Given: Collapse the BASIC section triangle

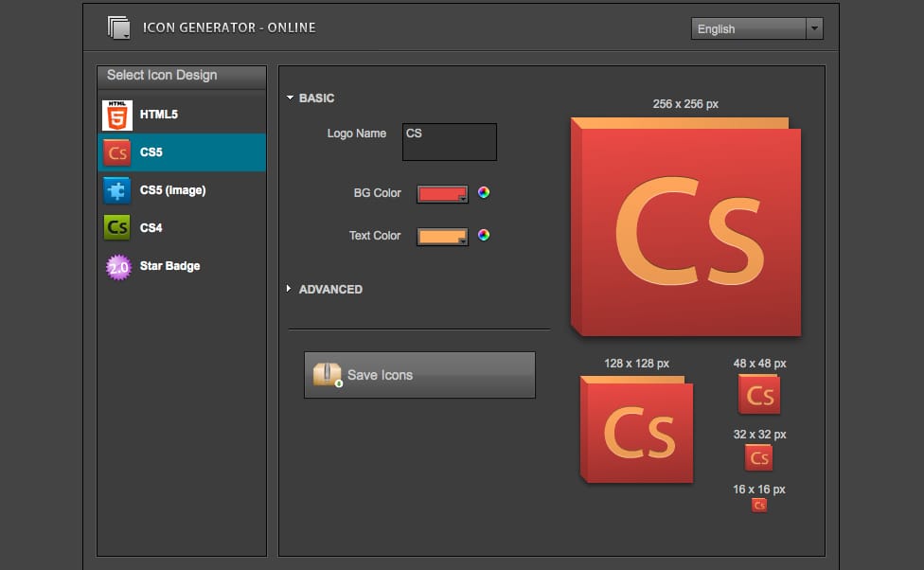Looking at the screenshot, I should tap(290, 98).
